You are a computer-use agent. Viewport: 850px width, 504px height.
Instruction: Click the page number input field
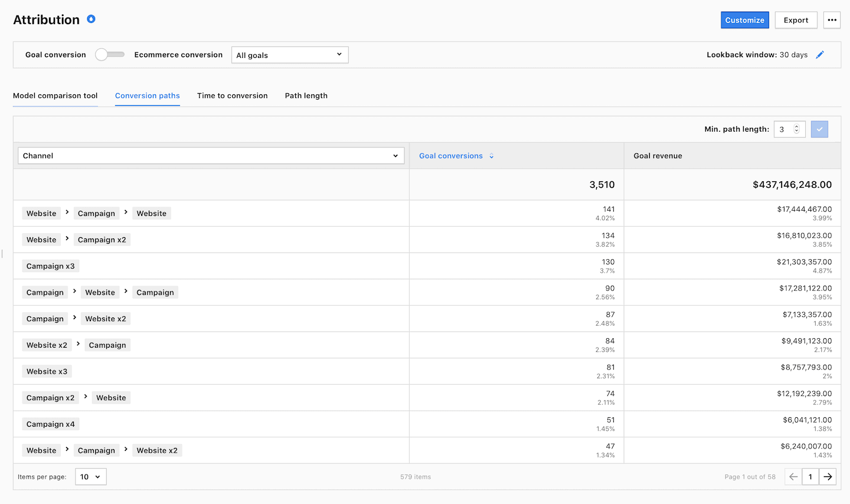pyautogui.click(x=810, y=477)
